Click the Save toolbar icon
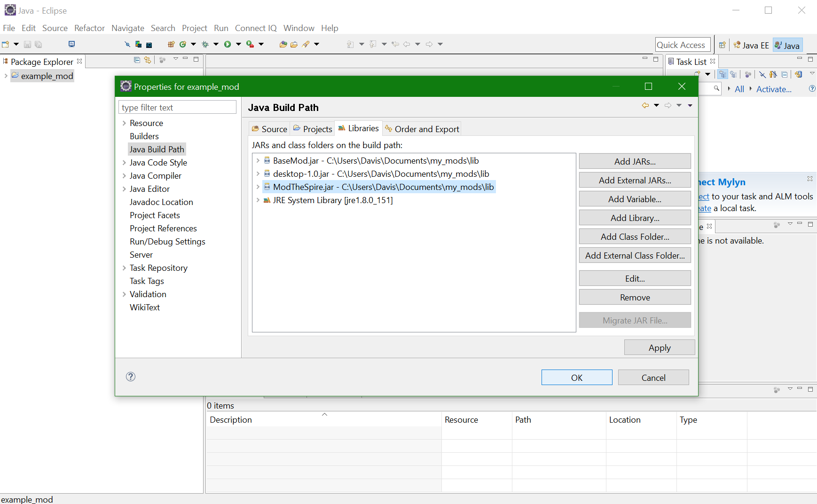Screen dimensions: 817x504 tap(27, 44)
